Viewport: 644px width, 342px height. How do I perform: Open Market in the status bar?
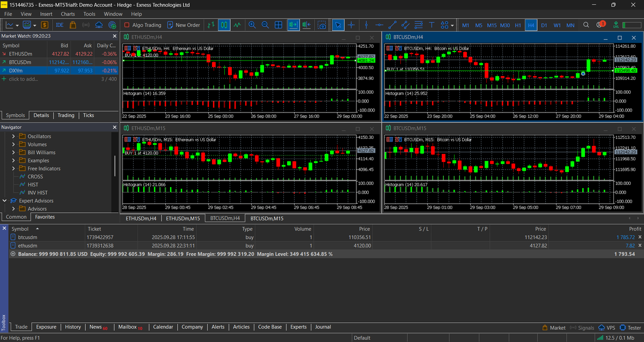554,328
